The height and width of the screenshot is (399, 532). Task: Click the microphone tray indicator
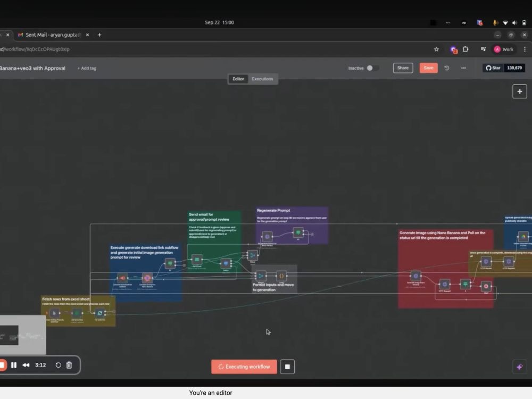point(495,23)
